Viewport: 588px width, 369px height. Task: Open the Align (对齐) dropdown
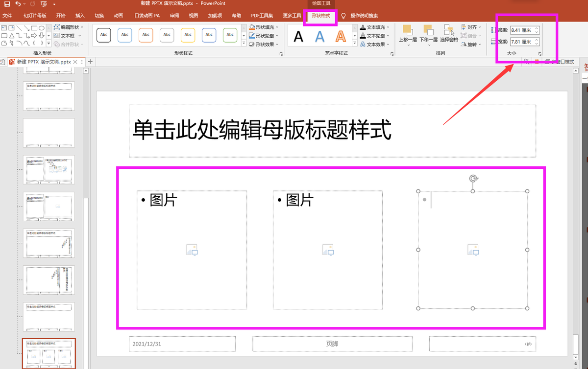point(471,27)
